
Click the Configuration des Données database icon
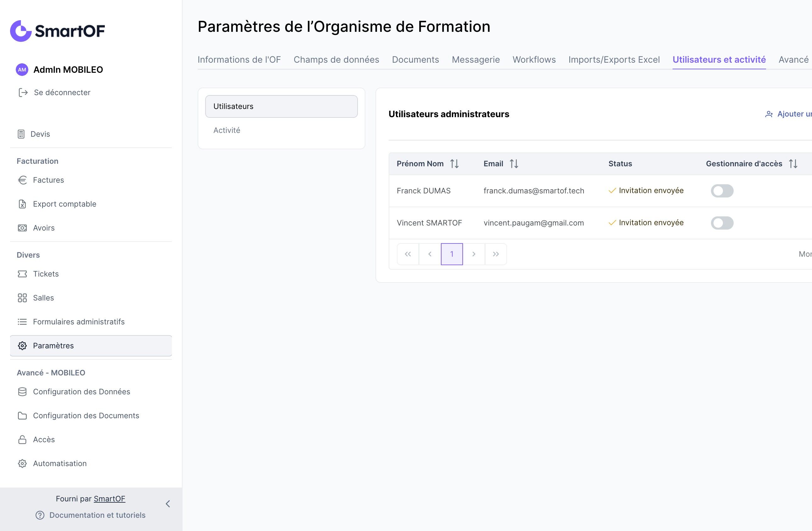22,392
